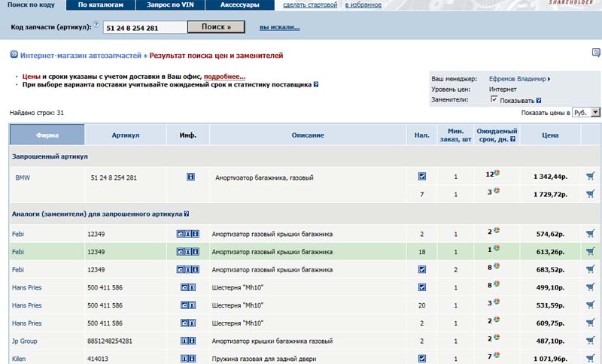
Task: Click help icon in top right corner
Action: coord(596,53)
